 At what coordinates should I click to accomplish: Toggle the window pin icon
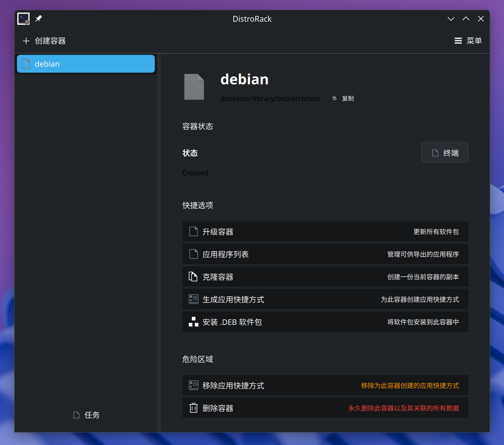39,19
